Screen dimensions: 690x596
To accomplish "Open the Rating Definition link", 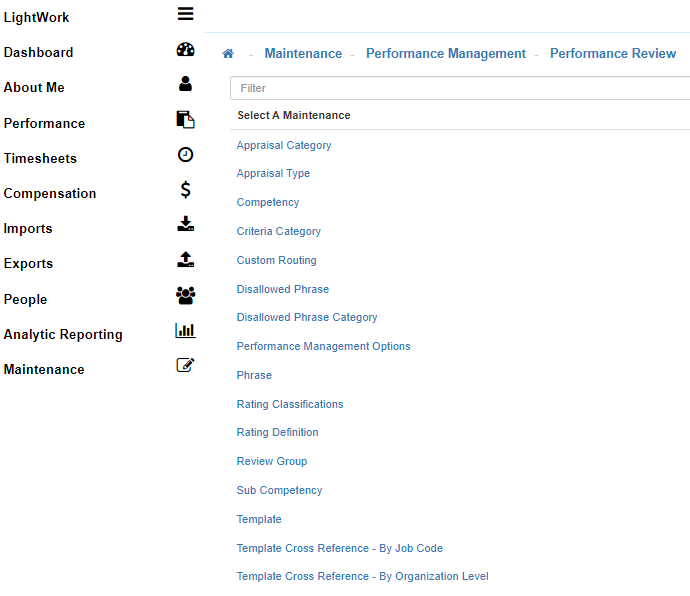I will coord(277,432).
